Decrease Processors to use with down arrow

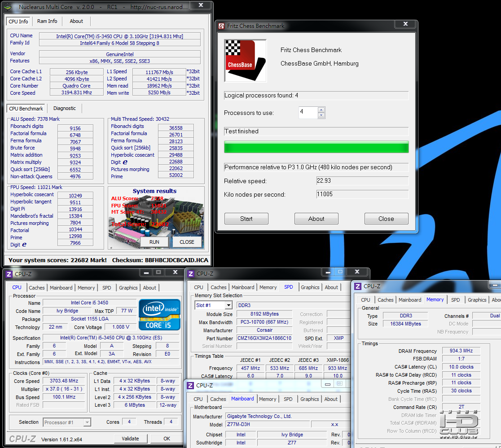[321, 115]
